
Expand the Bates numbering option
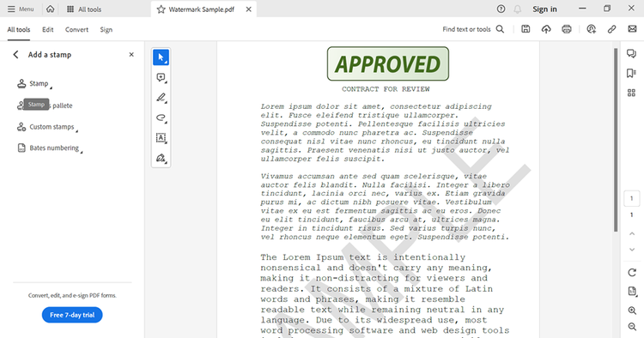[x=50, y=148]
